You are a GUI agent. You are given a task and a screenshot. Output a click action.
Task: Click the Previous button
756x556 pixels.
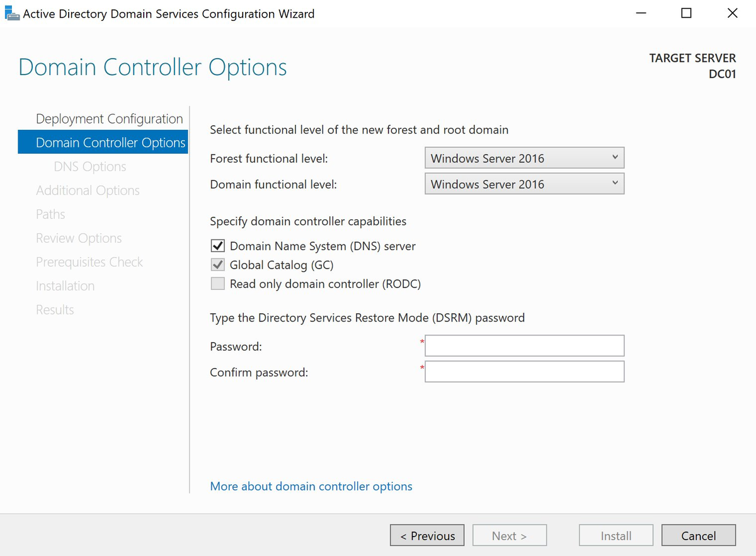[427, 535]
